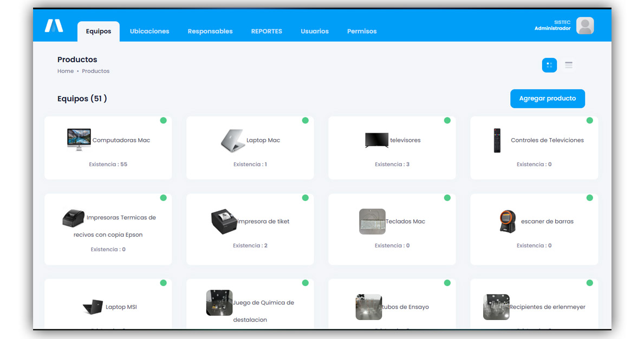Click green status dot on Computadoras Mac
Image resolution: width=644 pixels, height=339 pixels.
(x=163, y=120)
